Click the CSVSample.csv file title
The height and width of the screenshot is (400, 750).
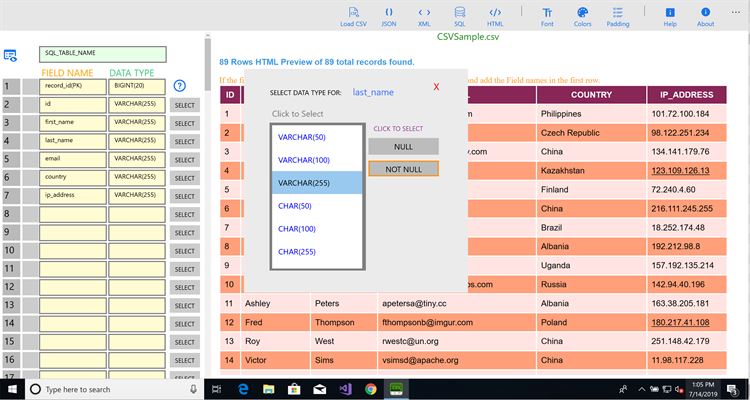[468, 37]
